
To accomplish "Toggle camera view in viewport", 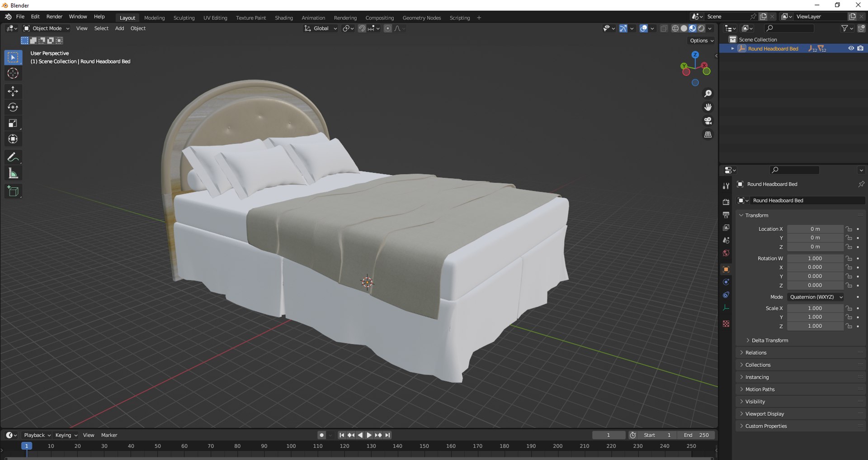I will [x=708, y=121].
